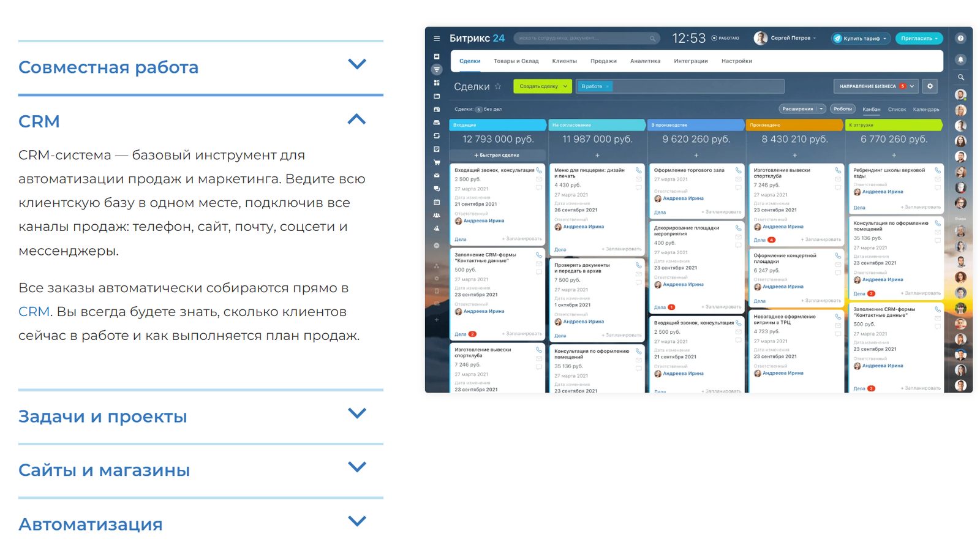Screen dimensions: 980x547
Task: Follow the CRM link in the paragraph
Action: [34, 312]
